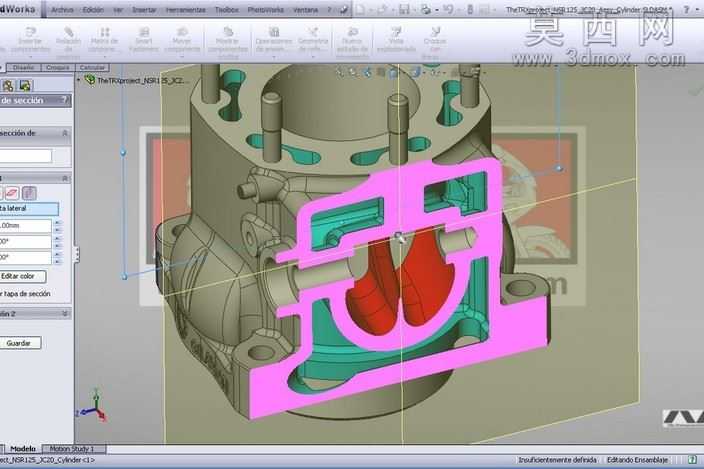Click the 'Vista lateral' reference plane field
This screenshot has height=469, width=704.
(29, 208)
